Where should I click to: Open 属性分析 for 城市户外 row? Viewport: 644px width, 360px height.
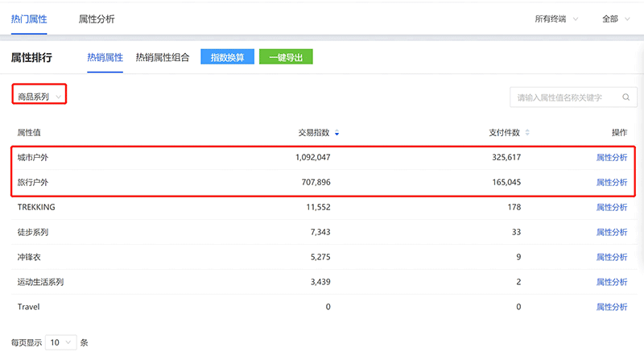[x=611, y=158]
